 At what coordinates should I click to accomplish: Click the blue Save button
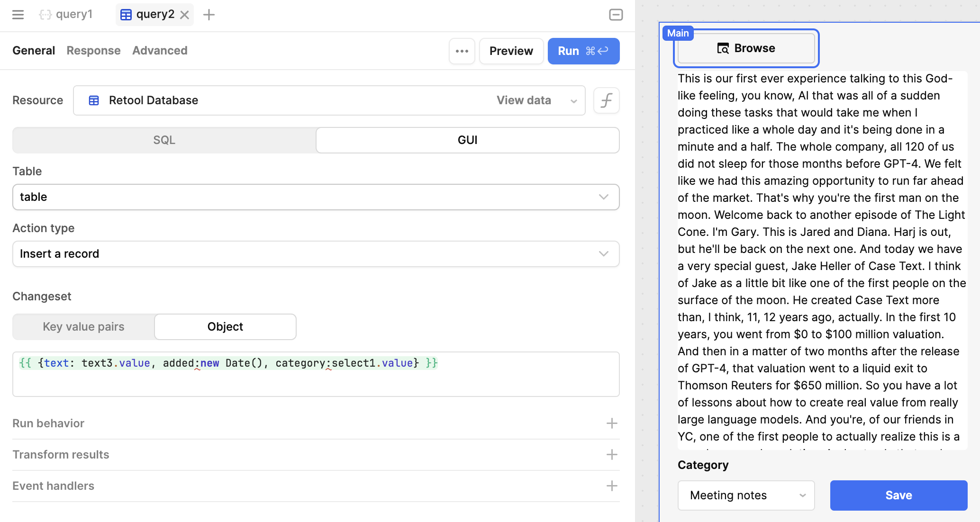tap(898, 495)
